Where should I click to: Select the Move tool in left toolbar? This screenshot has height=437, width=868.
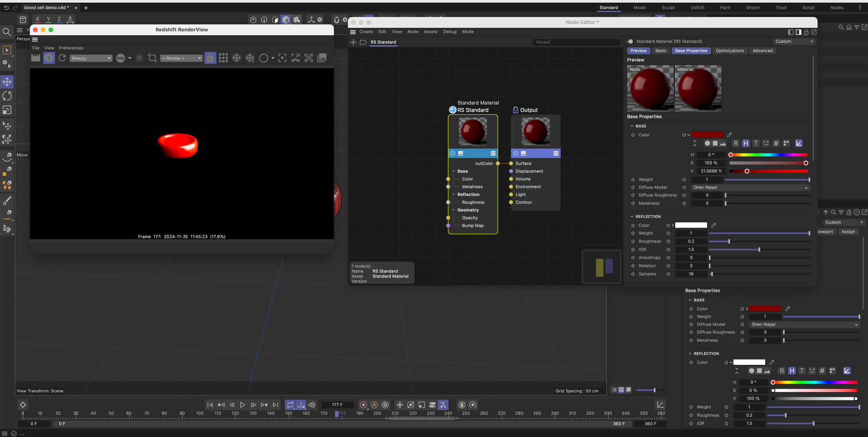click(x=7, y=82)
